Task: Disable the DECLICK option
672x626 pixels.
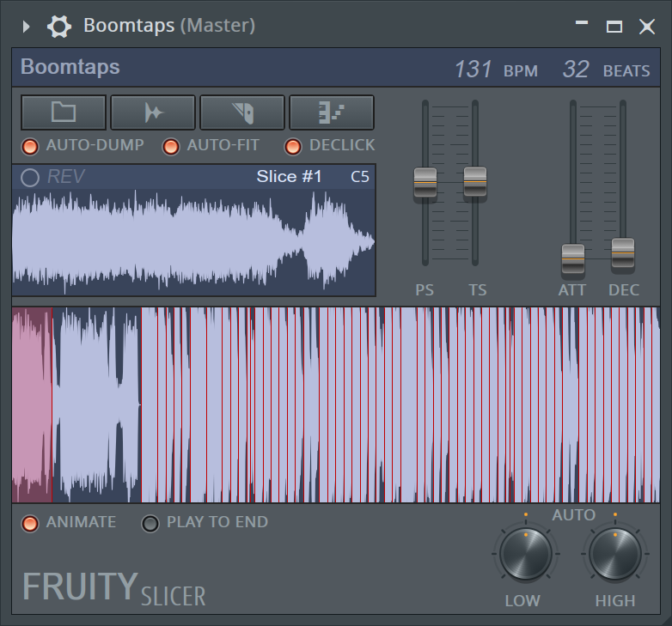Action: (293, 147)
